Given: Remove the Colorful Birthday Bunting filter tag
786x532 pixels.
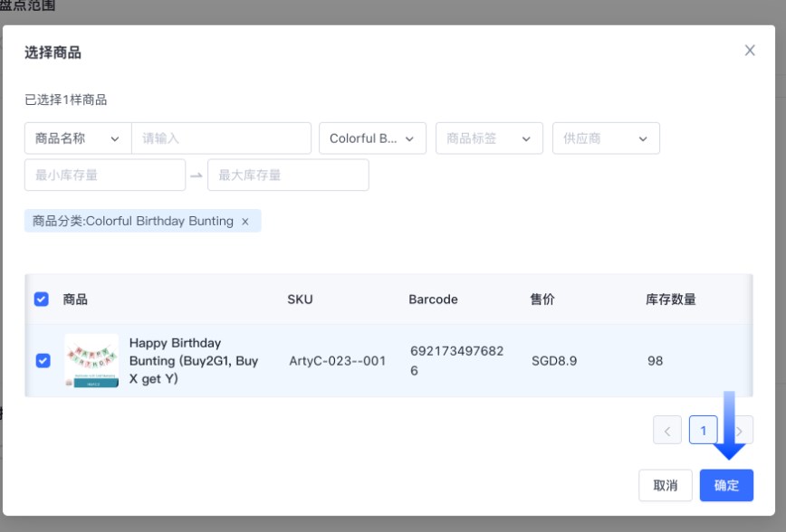Looking at the screenshot, I should coord(244,222).
